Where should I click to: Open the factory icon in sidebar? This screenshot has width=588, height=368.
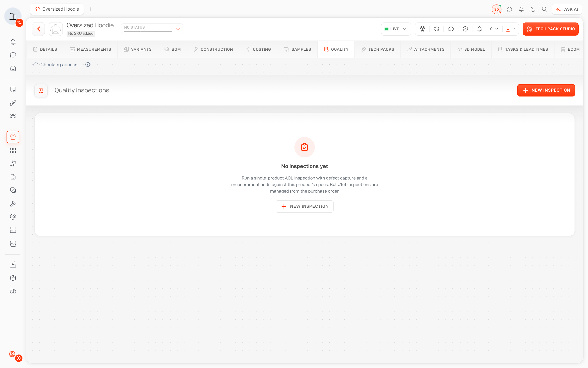(13, 265)
